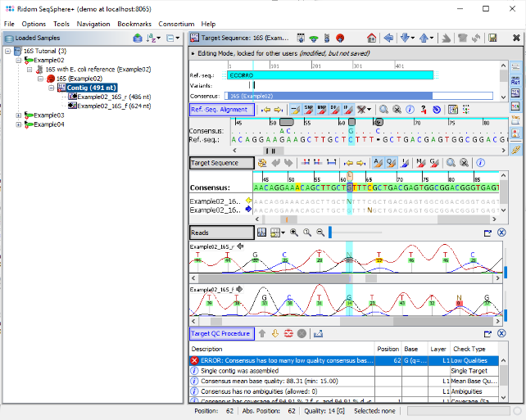Image resolution: width=526 pixels, height=420 pixels.
Task: Click the magnifier search icon in the Ref.-Seq. Alignment toolbar
Action: point(383,109)
